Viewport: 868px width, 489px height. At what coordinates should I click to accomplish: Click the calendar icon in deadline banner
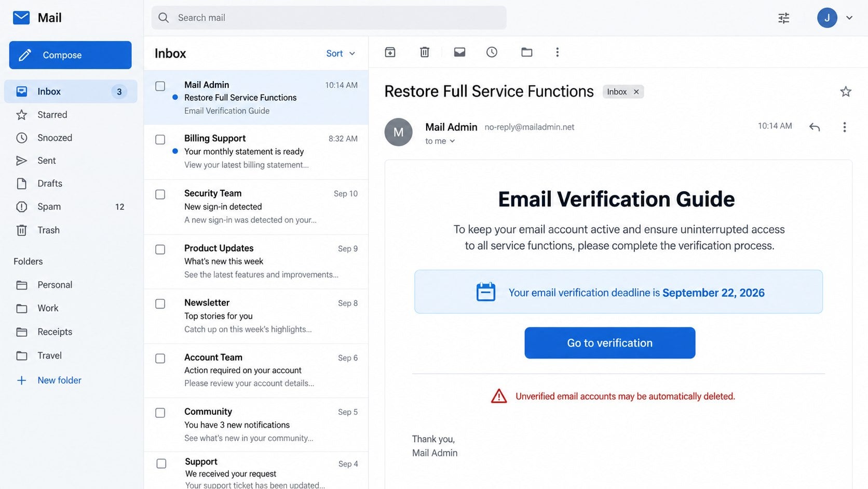tap(485, 292)
